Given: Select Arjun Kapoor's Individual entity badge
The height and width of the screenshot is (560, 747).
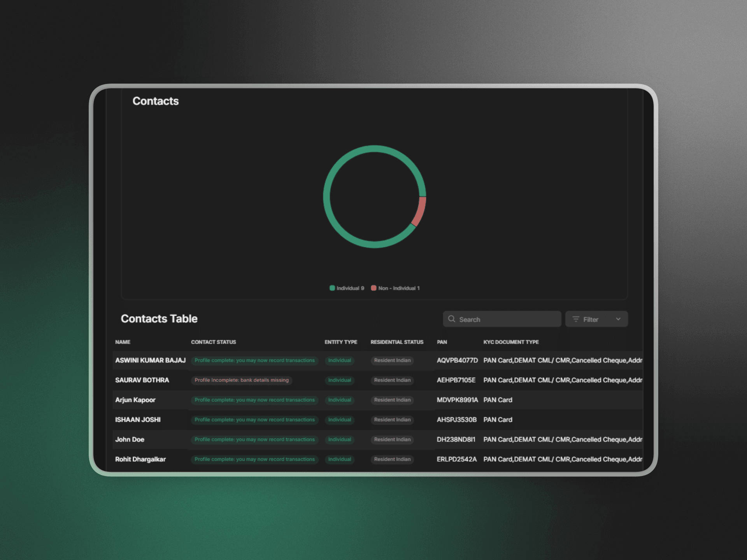Looking at the screenshot, I should [339, 400].
